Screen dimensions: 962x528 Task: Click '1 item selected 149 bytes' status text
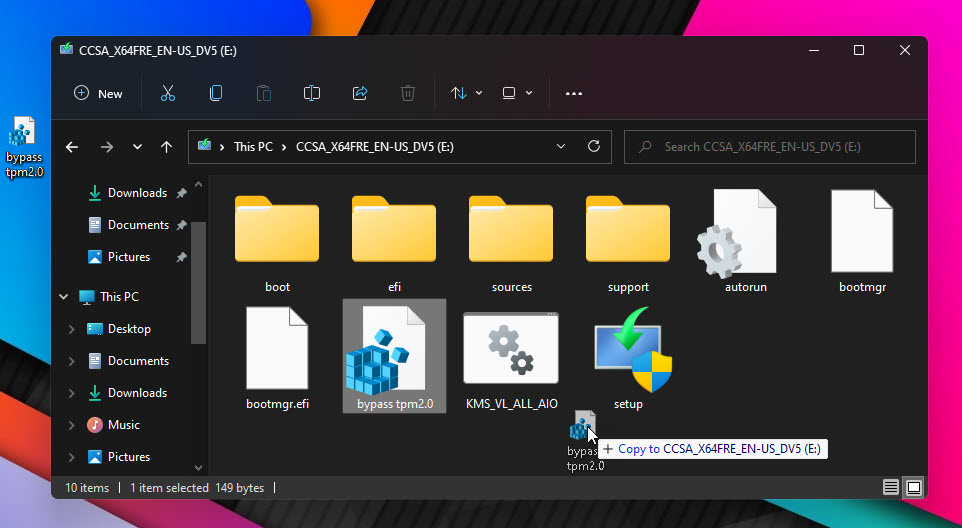(197, 488)
